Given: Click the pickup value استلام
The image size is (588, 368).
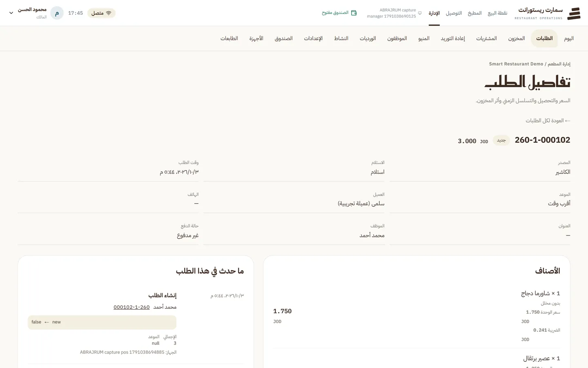Looking at the screenshot, I should [x=377, y=172].
